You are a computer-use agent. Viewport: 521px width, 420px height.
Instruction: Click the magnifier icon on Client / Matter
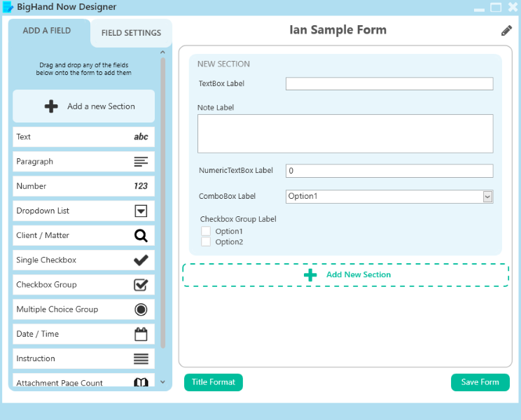coord(141,236)
